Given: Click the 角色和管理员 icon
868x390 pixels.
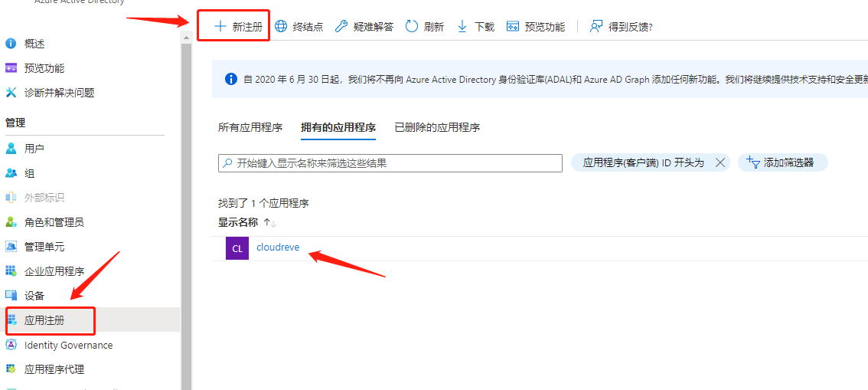Looking at the screenshot, I should [11, 222].
